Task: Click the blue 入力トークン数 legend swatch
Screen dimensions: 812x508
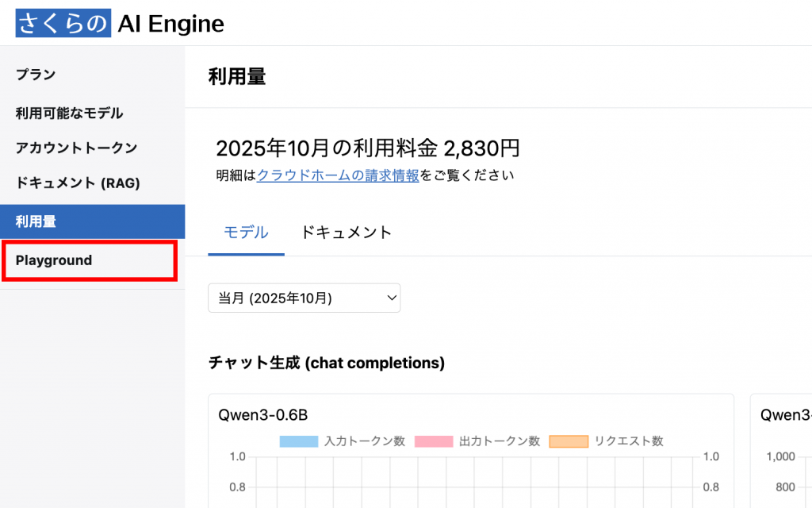Action: tap(299, 441)
